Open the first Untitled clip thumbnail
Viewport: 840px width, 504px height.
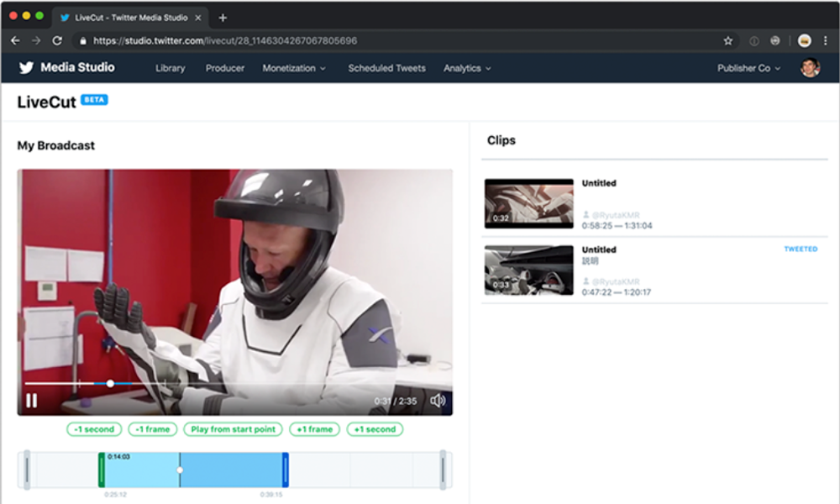pyautogui.click(x=528, y=203)
